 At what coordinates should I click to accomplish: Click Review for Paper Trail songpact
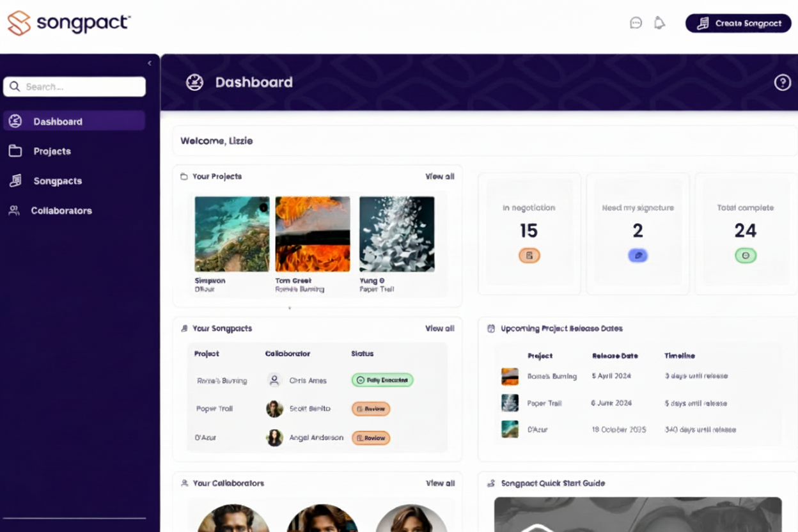[x=370, y=409]
